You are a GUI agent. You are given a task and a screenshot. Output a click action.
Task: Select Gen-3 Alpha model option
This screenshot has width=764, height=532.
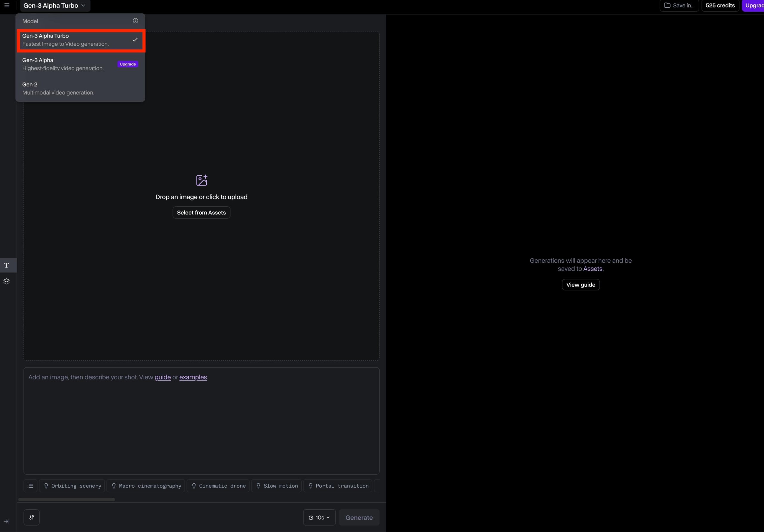[80, 64]
